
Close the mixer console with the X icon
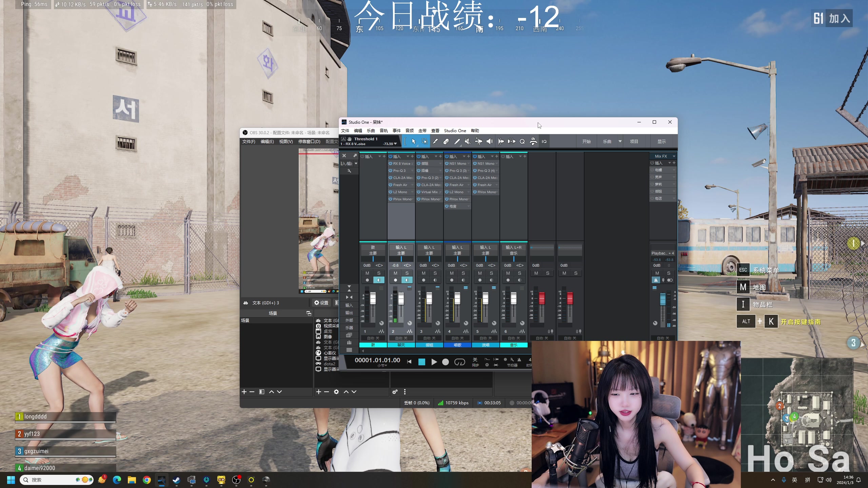click(x=344, y=156)
